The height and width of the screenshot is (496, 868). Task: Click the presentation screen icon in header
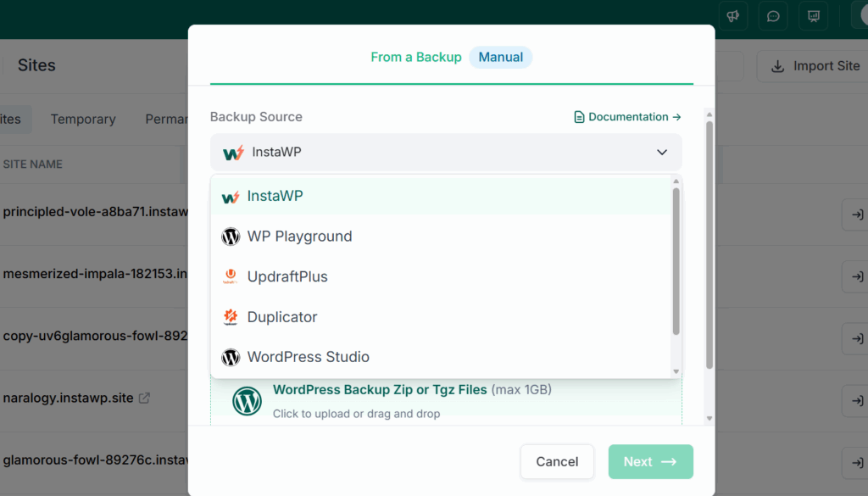coord(813,16)
